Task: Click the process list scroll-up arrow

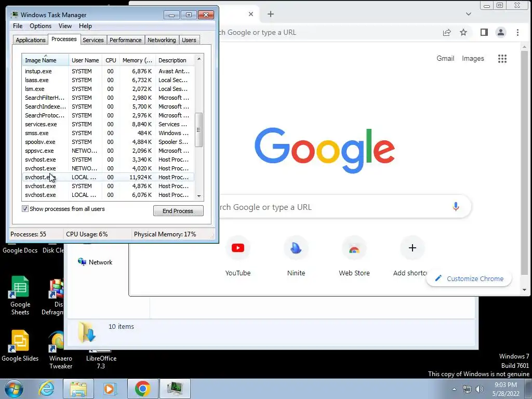Action: coord(199,59)
